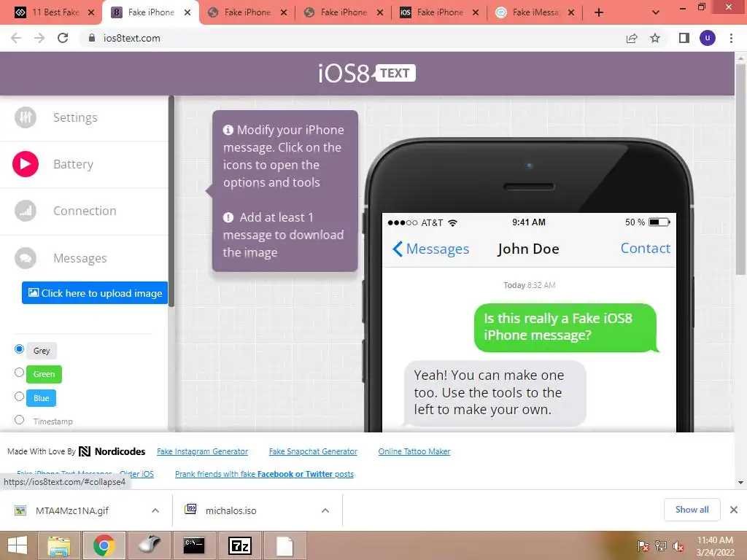Select the Blue bubble radio button
This screenshot has width=747, height=560.
(x=19, y=396)
